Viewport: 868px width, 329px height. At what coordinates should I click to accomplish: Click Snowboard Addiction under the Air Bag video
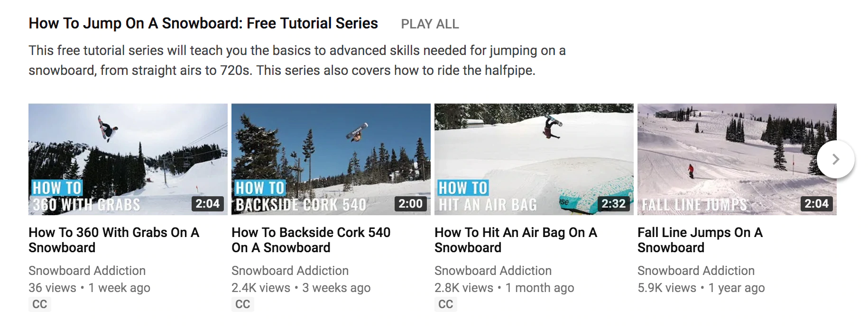pyautogui.click(x=493, y=271)
